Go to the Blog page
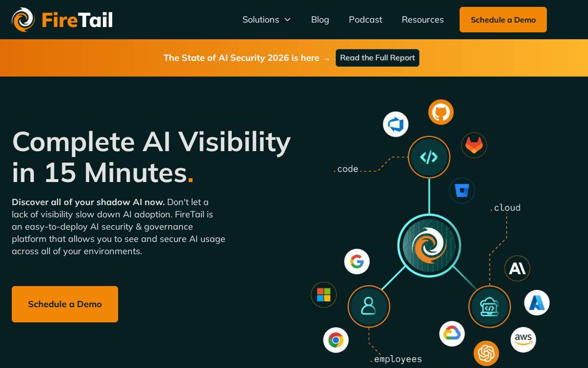588x368 pixels. [320, 20]
